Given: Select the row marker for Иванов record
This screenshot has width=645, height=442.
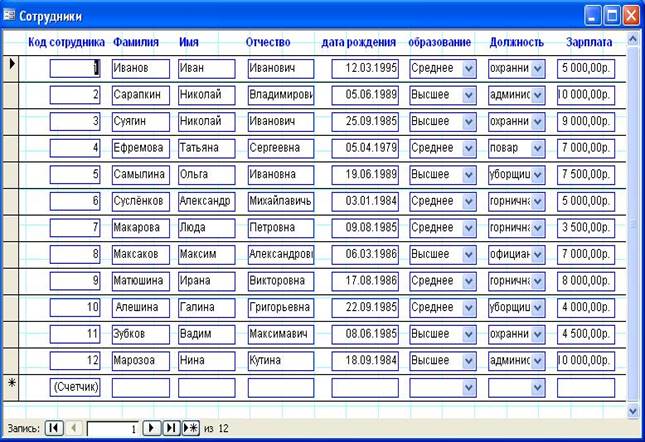Looking at the screenshot, I should point(11,67).
